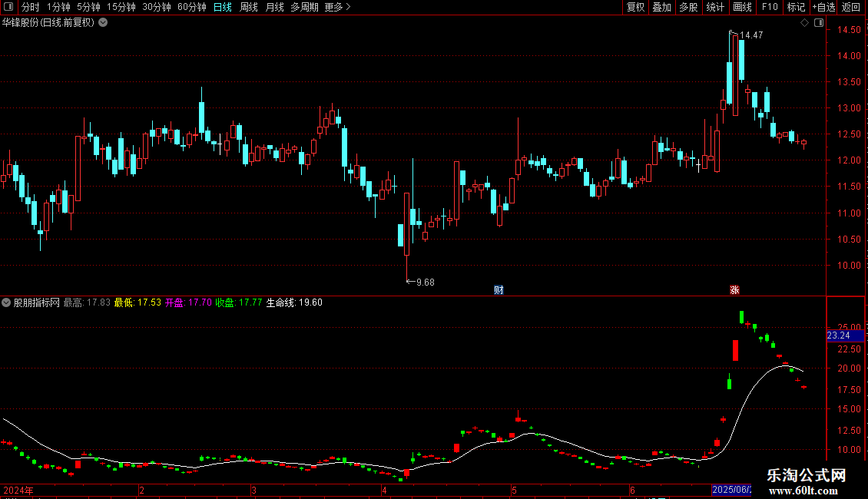Select the 1分钟 period

click(x=58, y=7)
